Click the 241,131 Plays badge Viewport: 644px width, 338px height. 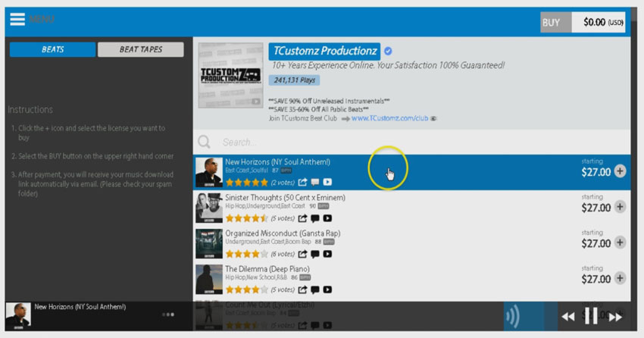[x=294, y=80]
